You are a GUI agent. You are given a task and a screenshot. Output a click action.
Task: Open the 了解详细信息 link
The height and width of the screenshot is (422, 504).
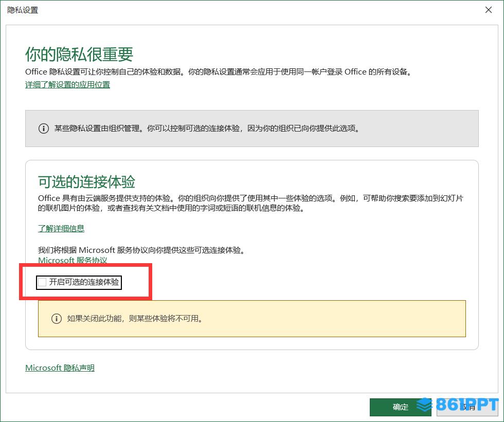[61, 229]
